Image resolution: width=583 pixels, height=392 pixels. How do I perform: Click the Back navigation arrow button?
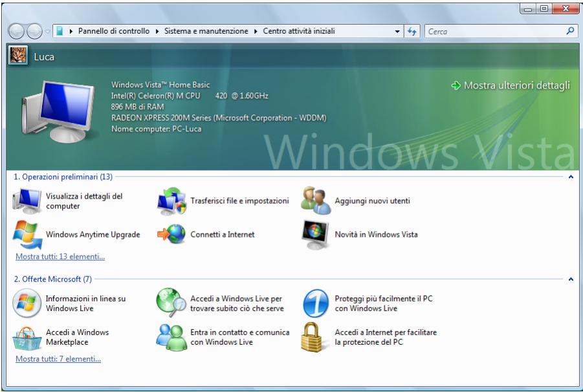point(16,31)
